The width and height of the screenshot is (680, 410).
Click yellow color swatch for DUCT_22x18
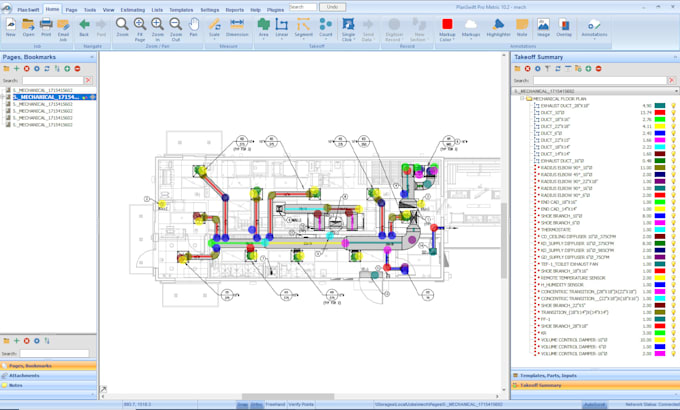[x=660, y=126]
